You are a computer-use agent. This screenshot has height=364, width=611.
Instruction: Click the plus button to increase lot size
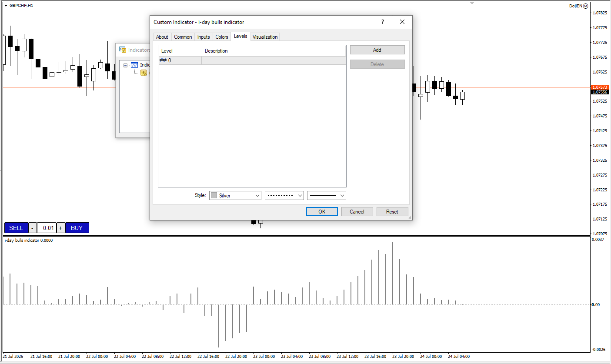(x=60, y=228)
